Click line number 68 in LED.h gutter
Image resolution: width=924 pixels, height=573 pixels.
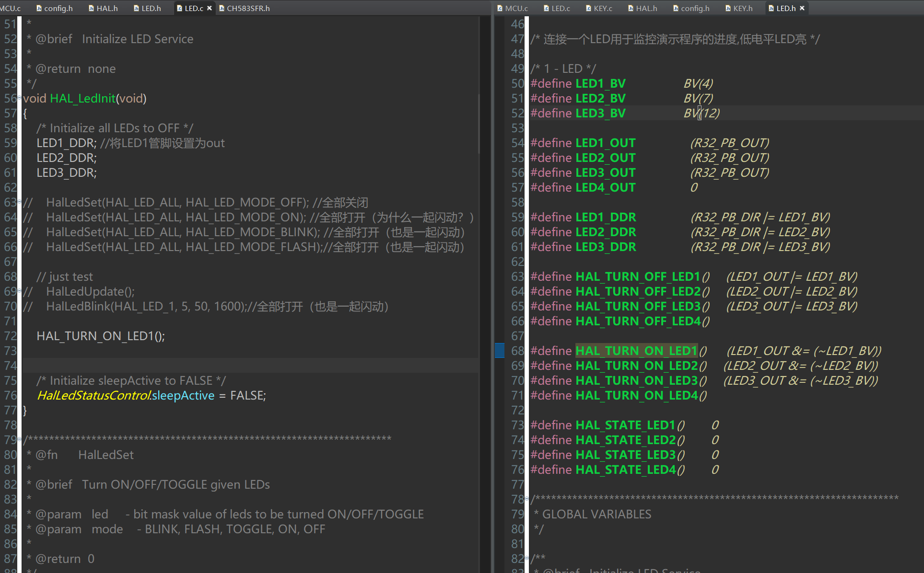point(517,351)
